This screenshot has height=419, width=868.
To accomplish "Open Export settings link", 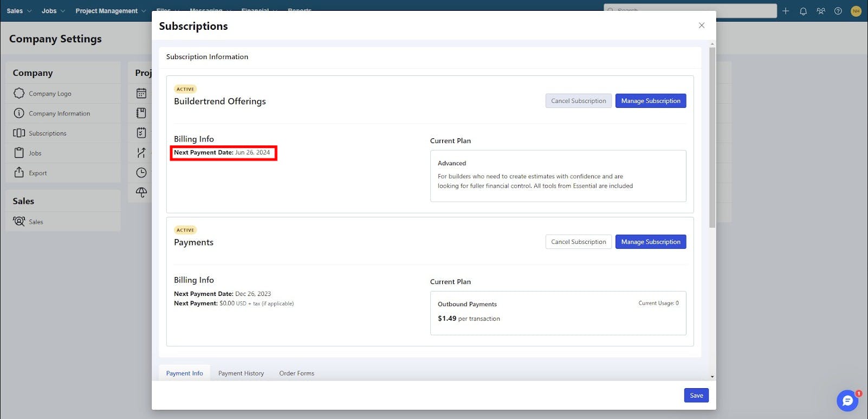I will click(x=38, y=173).
